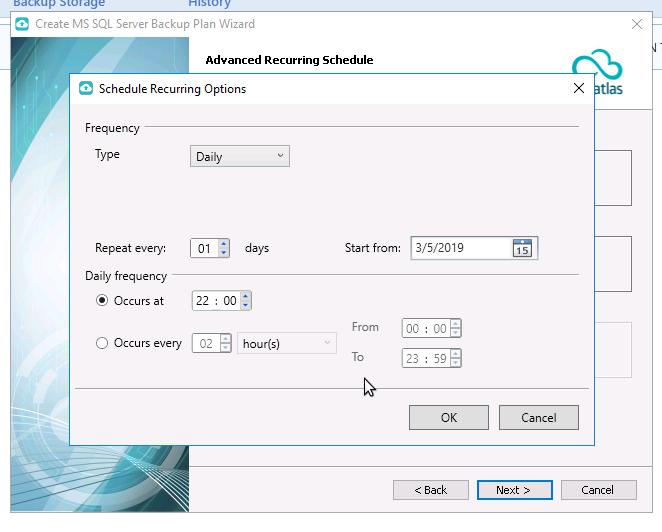Open the calendar picker for Start from
This screenshot has height=532, width=662.
[x=522, y=248]
